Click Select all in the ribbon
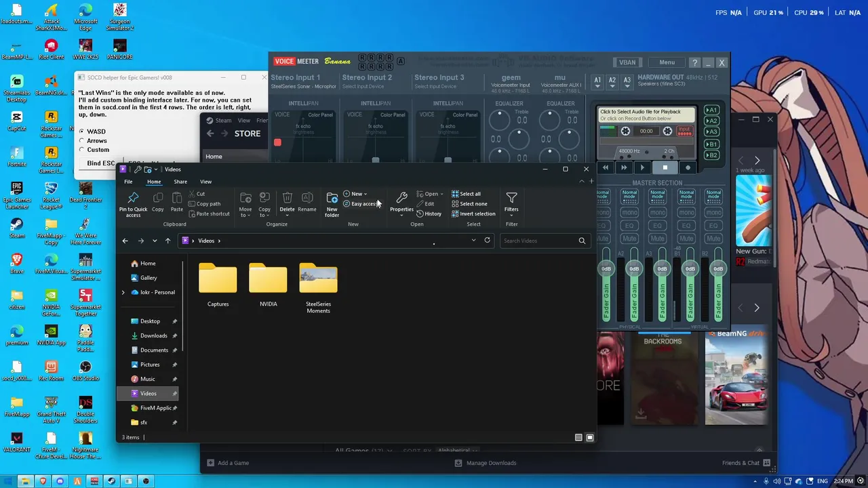Image resolution: width=868 pixels, height=488 pixels. pyautogui.click(x=466, y=194)
